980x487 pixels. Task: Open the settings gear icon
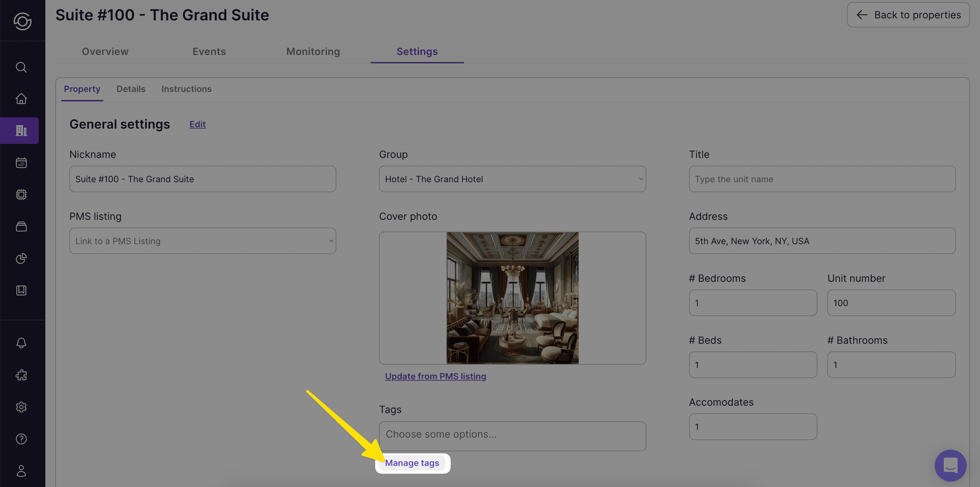21,407
